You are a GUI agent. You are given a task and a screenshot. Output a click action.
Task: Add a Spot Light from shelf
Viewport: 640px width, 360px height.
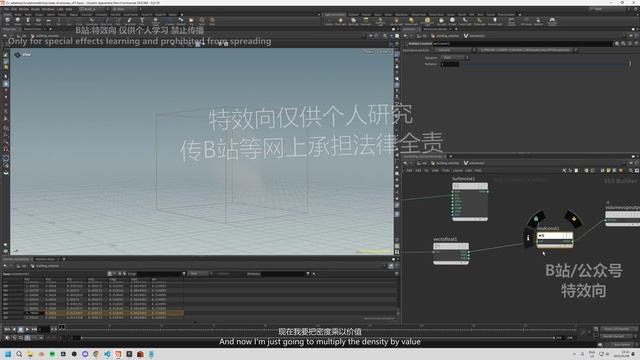[x=353, y=21]
